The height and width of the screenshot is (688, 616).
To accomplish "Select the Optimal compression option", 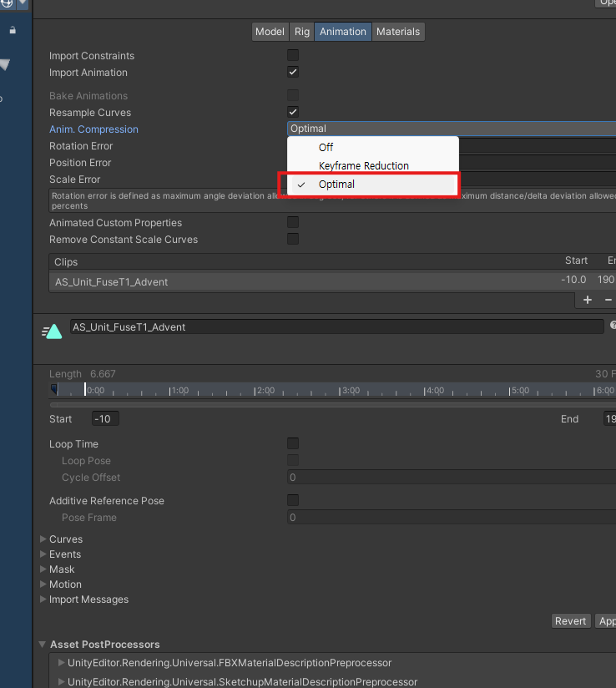I will [x=373, y=185].
